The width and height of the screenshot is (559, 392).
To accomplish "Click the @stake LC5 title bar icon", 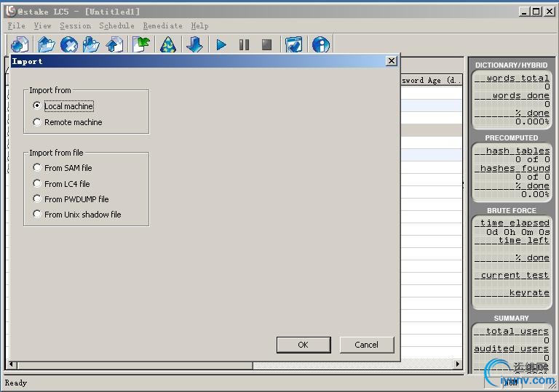I will coord(11,11).
